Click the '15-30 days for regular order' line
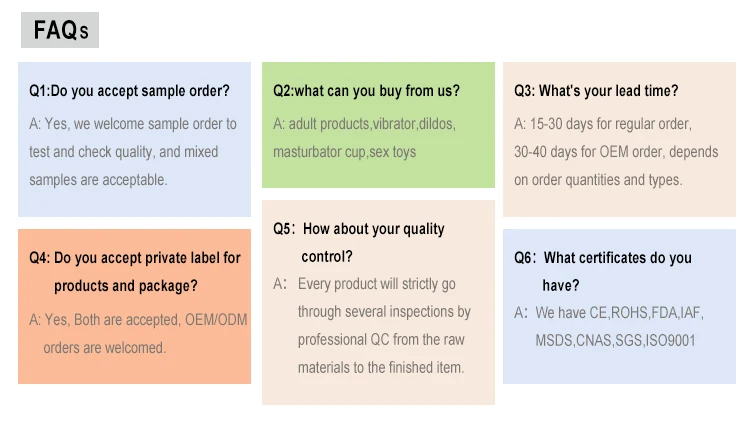This screenshot has height=432, width=750. [x=602, y=124]
